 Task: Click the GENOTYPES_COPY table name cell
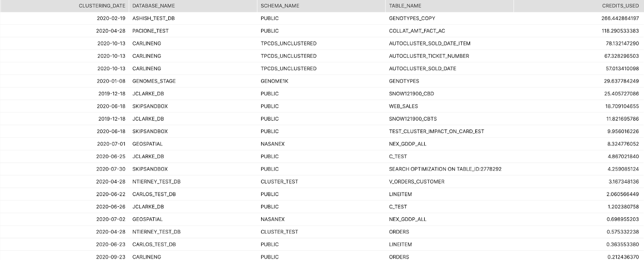point(412,18)
